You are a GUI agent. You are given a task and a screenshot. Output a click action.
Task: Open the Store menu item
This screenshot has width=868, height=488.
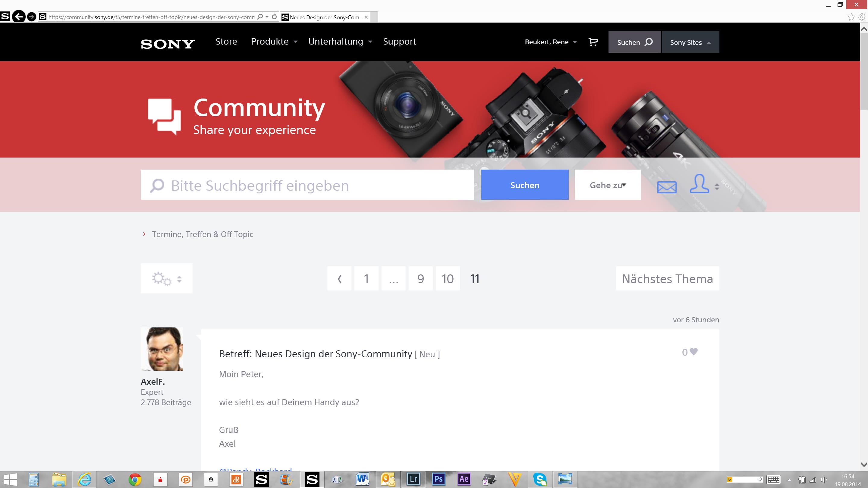click(226, 42)
